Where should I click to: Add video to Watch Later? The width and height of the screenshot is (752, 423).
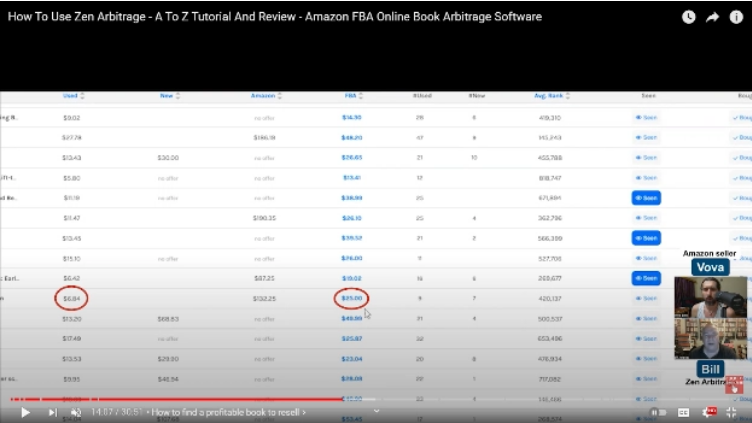pos(689,17)
